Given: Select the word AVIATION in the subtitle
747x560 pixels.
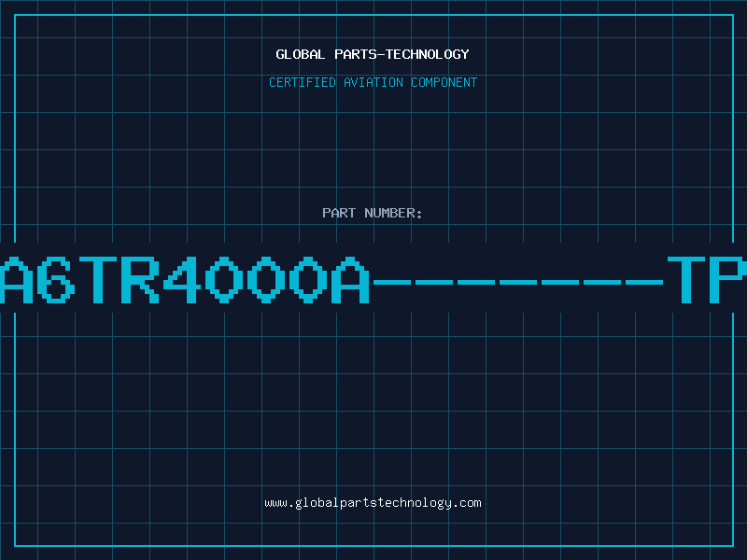Looking at the screenshot, I should [x=373, y=82].
